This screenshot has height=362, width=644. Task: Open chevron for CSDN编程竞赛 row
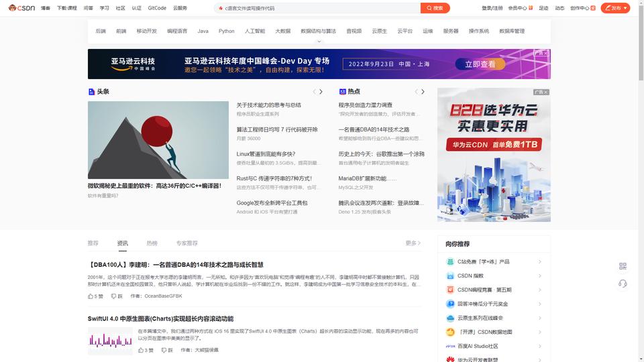click(x=539, y=290)
